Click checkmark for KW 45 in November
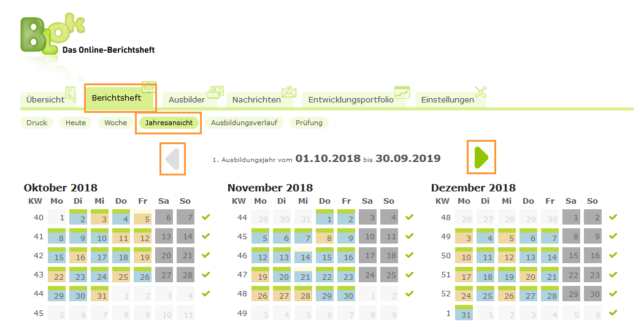This screenshot has height=335, width=644. pyautogui.click(x=410, y=236)
